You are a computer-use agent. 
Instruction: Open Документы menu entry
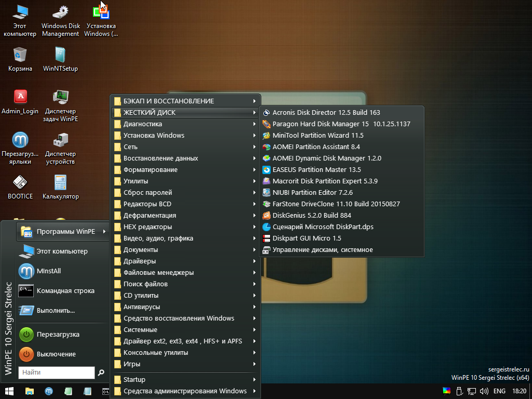[185, 250]
